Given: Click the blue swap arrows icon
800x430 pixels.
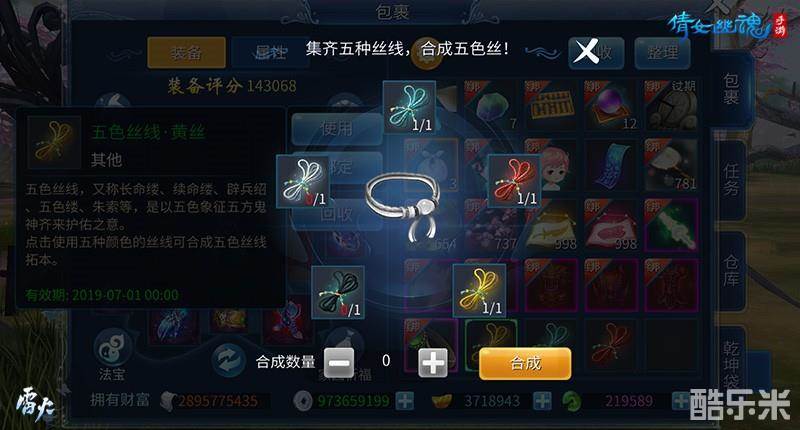Looking at the screenshot, I should click(x=228, y=359).
